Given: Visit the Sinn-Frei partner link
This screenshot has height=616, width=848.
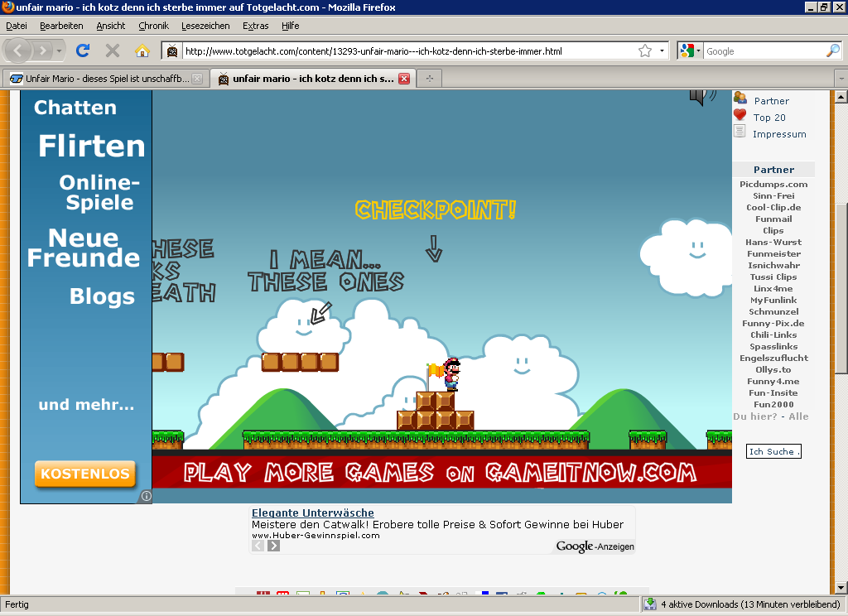Looking at the screenshot, I should (773, 195).
